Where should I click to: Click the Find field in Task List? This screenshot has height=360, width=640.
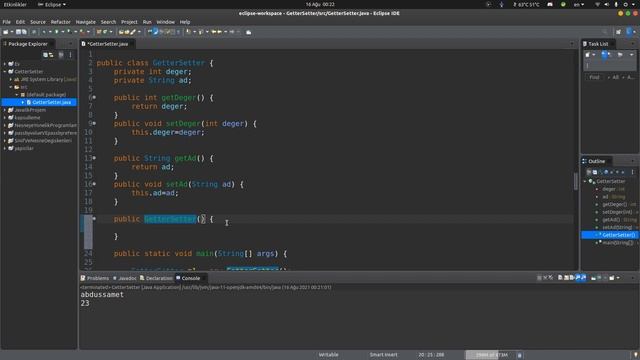(594, 77)
